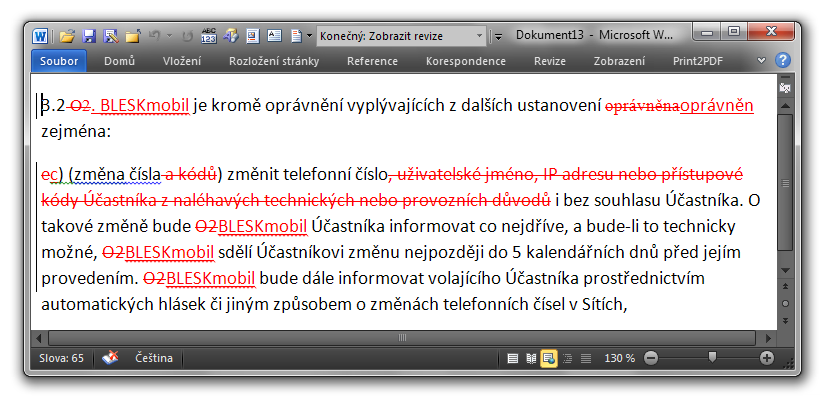Click the horizontal scrollbar thumb
The image size is (823, 402).
[402, 337]
